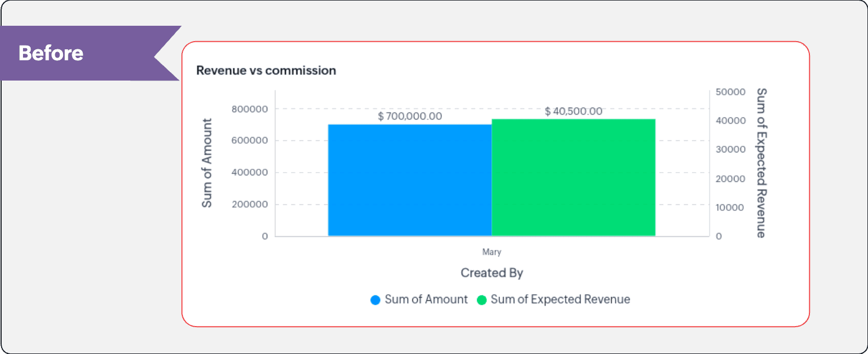Click the 600000 left axis tick label
The height and width of the screenshot is (354, 868).
tap(250, 140)
